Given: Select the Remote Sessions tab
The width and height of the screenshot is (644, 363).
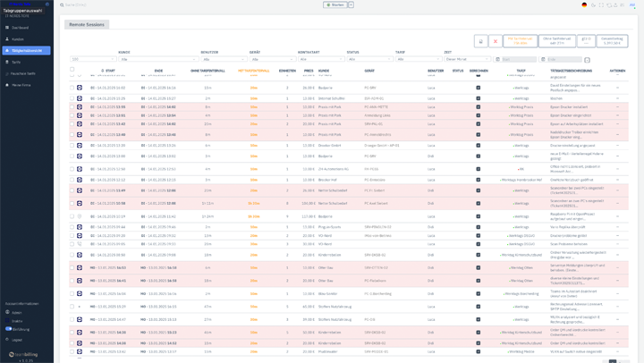Looking at the screenshot, I should pyautogui.click(x=87, y=24).
